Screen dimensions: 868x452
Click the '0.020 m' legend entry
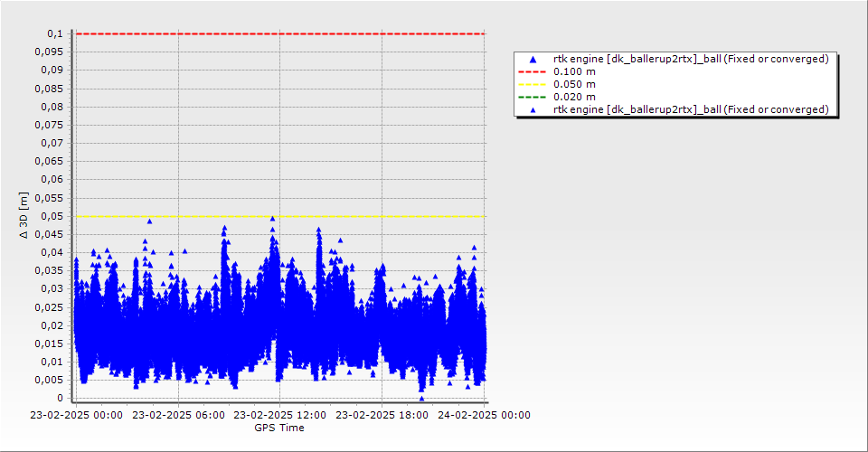(574, 98)
